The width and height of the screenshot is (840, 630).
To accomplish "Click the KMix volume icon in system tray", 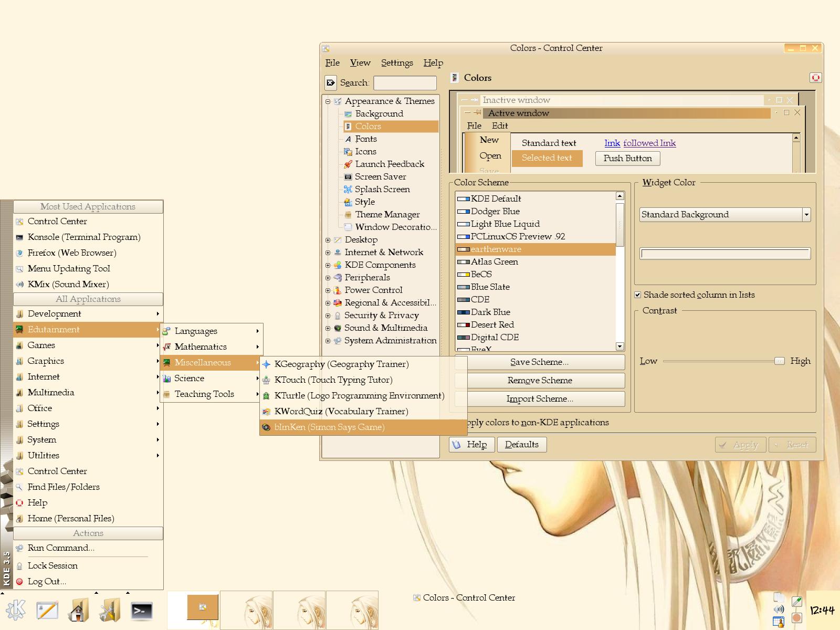I will tap(779, 610).
